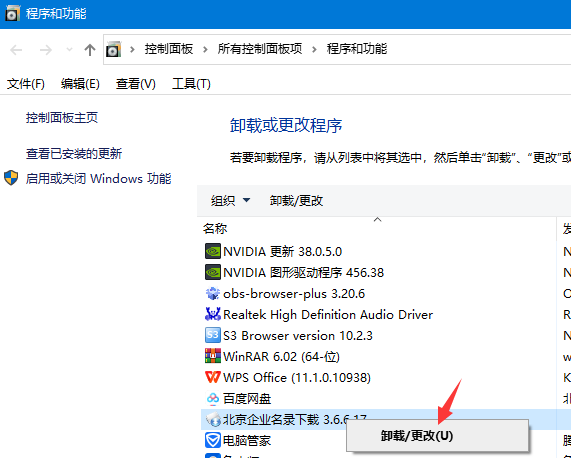Click the NVIDIA 图形驱动程序 icon
This screenshot has height=458, width=571.
point(213,272)
